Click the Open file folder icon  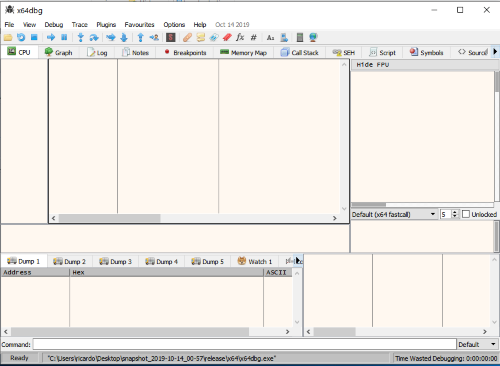point(8,37)
